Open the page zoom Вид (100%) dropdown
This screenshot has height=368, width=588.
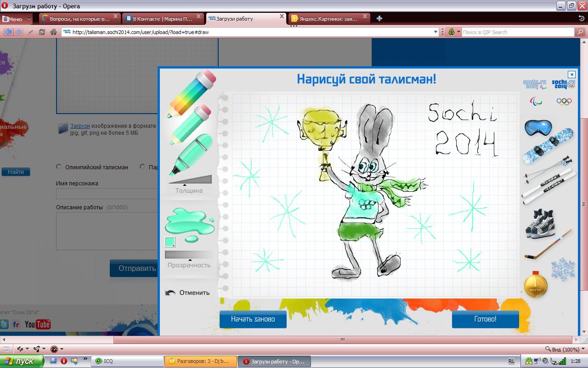tap(565, 350)
